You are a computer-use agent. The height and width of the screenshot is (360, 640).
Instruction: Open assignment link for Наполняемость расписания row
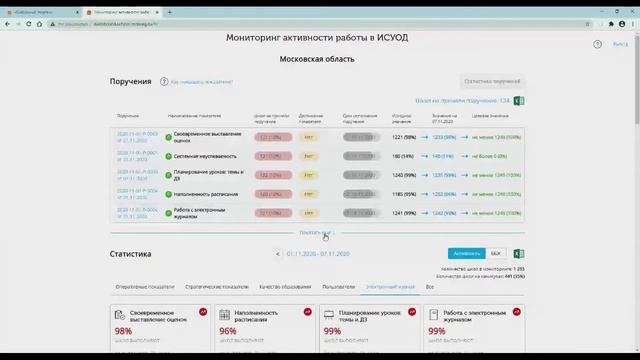tap(137, 194)
